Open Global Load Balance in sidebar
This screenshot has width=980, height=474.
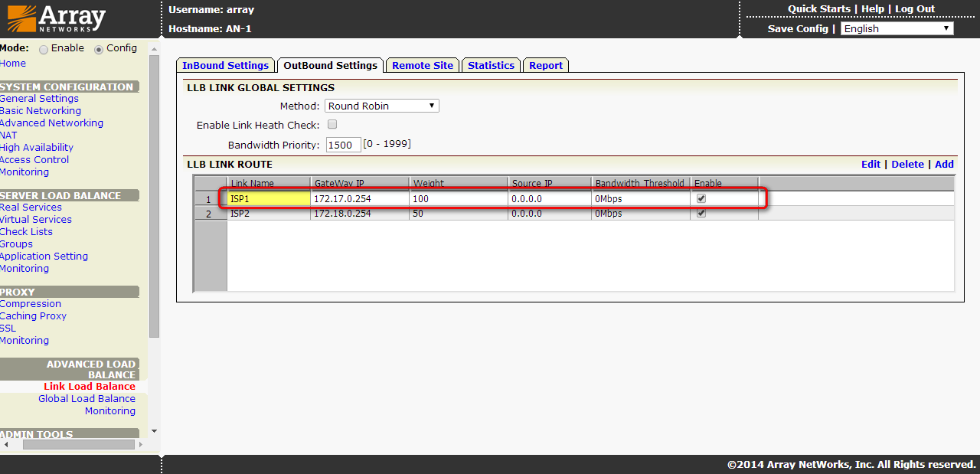click(x=87, y=398)
